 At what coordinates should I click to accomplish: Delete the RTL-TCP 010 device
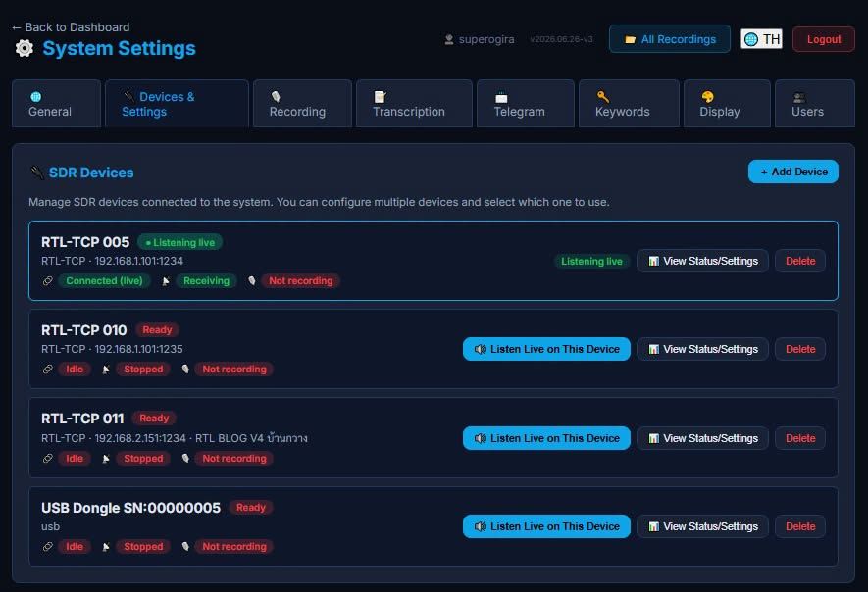[x=800, y=349]
